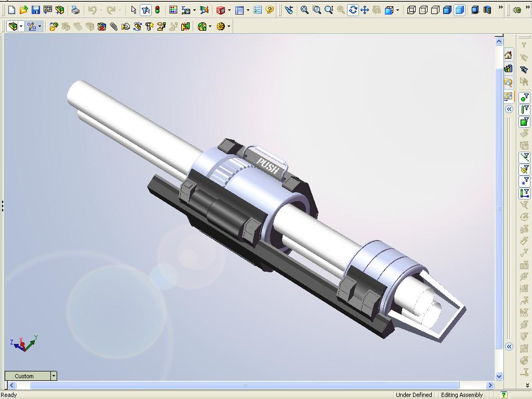Screen dimensions: 532x399
Task: Click the status bar help icon
Action: coord(503,395)
